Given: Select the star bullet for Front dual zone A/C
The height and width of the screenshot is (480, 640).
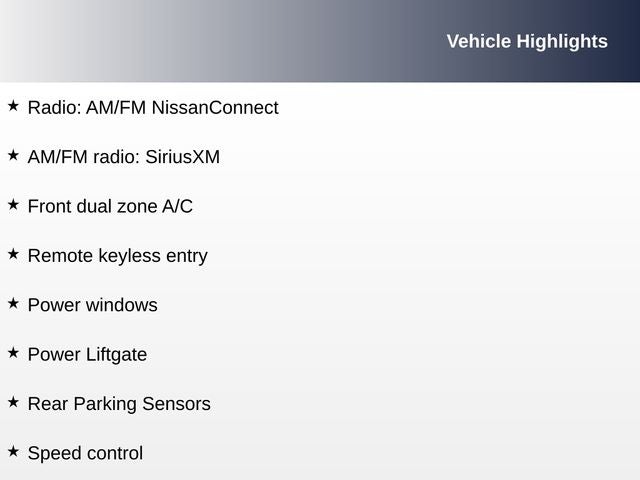Looking at the screenshot, I should [x=13, y=204].
